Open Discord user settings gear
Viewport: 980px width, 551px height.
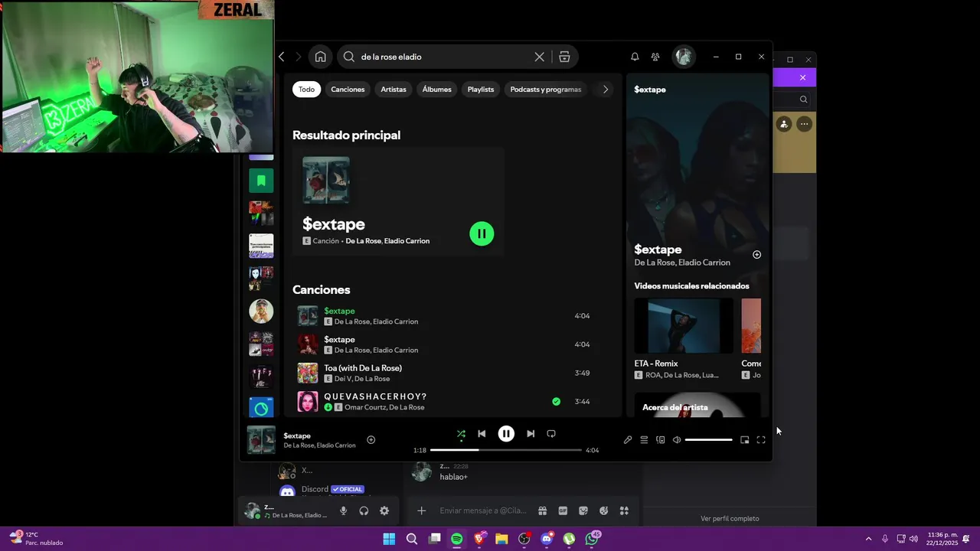click(384, 511)
